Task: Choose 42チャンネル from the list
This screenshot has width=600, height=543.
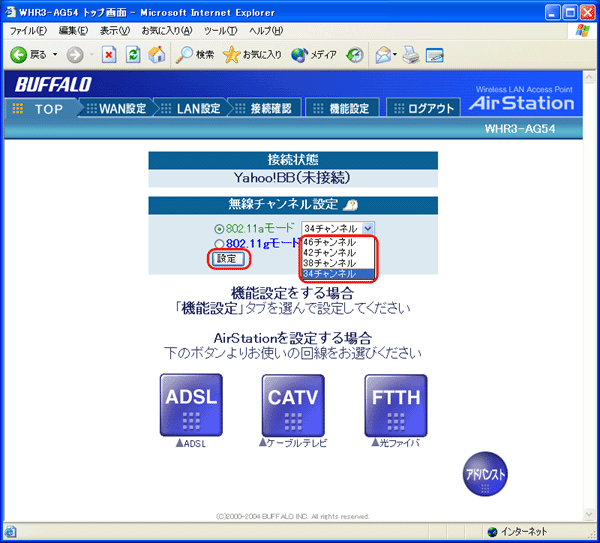Action: [x=337, y=253]
